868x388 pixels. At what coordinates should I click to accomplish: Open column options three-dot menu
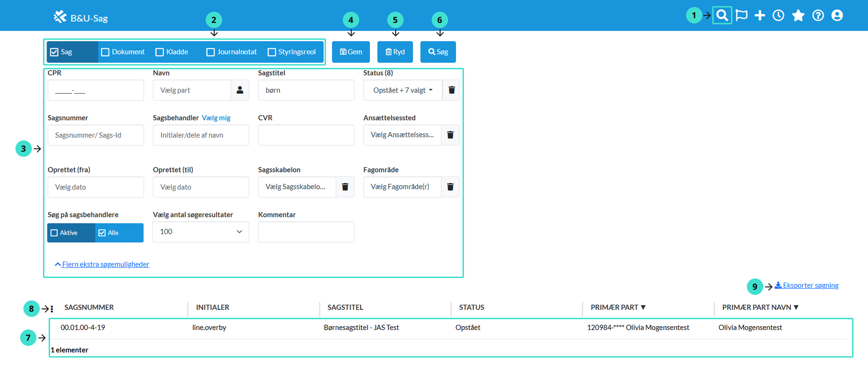pyautogui.click(x=52, y=309)
